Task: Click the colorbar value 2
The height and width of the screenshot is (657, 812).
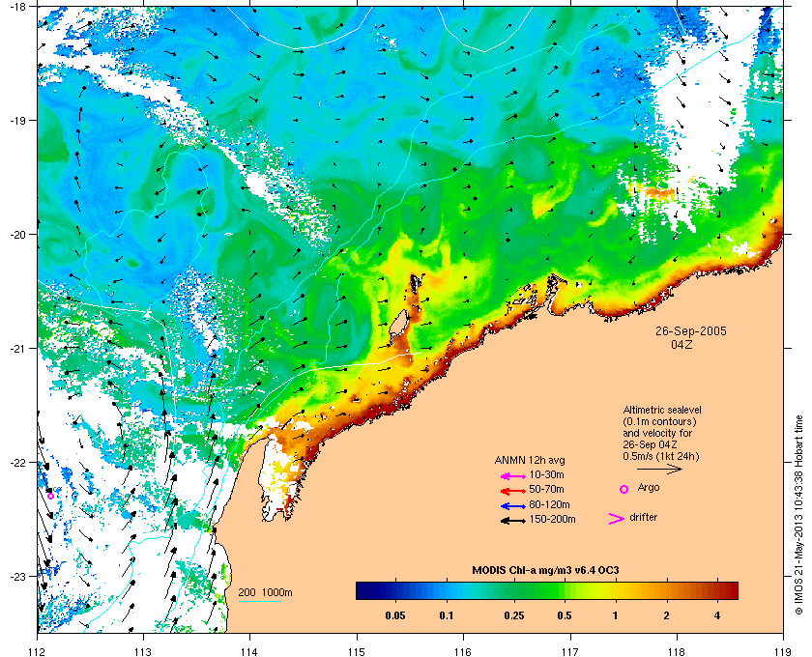Action: [666, 615]
